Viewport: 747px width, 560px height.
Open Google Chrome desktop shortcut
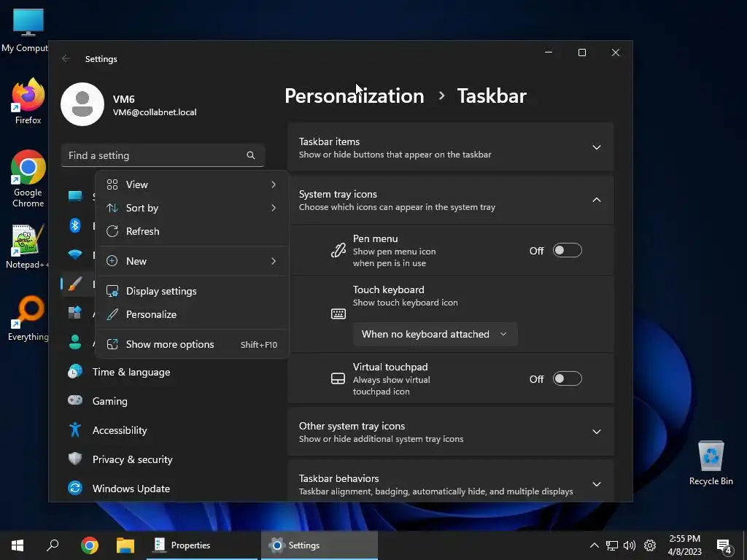(x=28, y=179)
